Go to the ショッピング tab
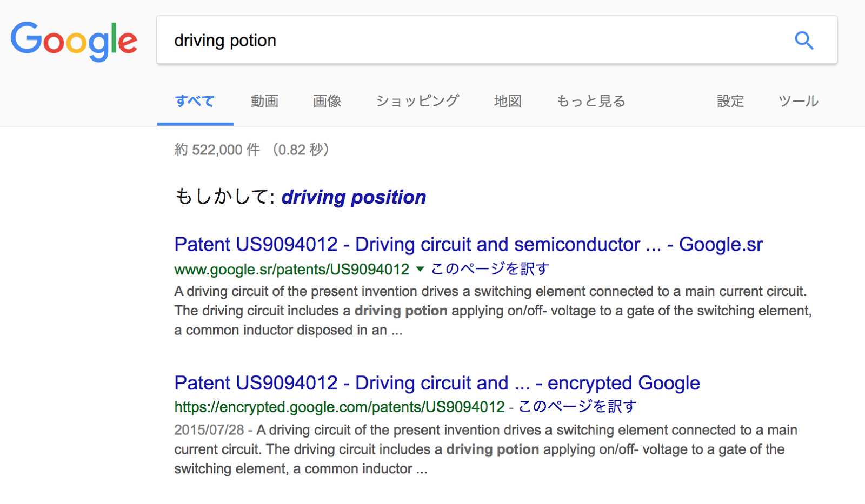Image resolution: width=865 pixels, height=504 pixels. pyautogui.click(x=417, y=101)
